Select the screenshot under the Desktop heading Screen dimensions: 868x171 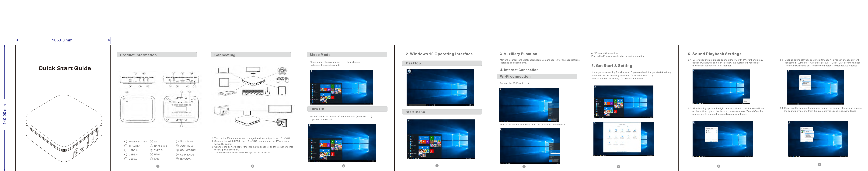point(440,87)
